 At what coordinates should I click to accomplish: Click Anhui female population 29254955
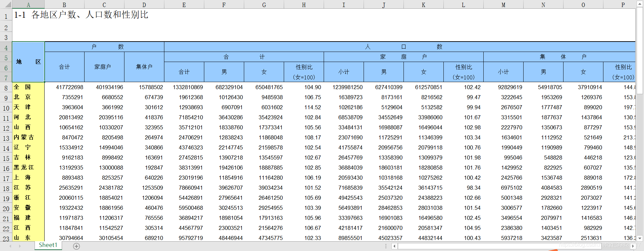tap(264, 208)
